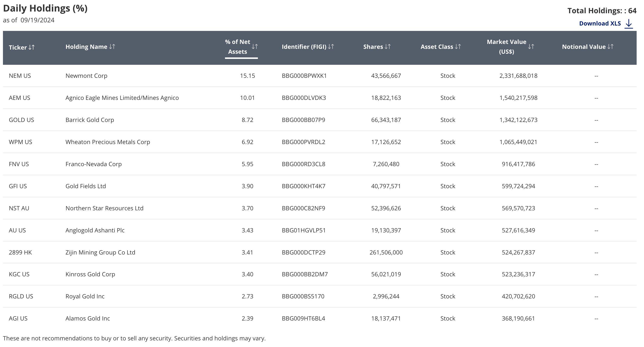Image resolution: width=644 pixels, height=347 pixels.
Task: Click the Asset Class header text
Action: pos(437,47)
